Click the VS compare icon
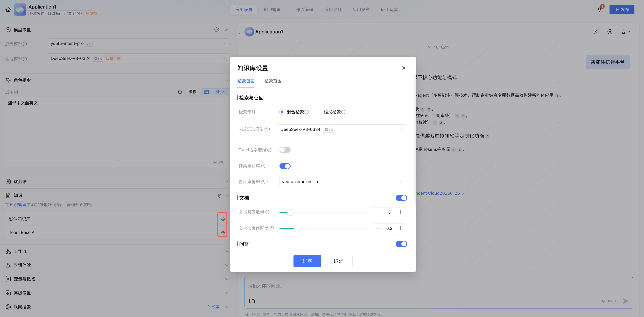Screen dimensions: 644x317 (610, 32)
